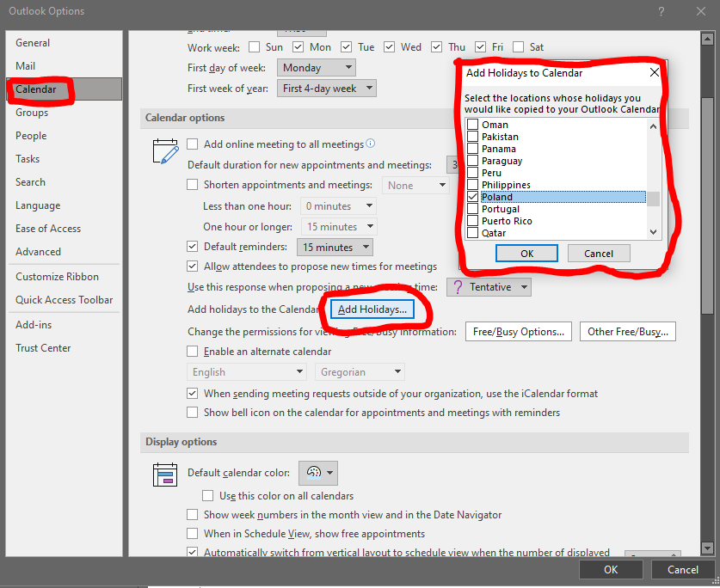Check the Portugal holidays checkbox
The height and width of the screenshot is (588, 720).
click(x=472, y=209)
